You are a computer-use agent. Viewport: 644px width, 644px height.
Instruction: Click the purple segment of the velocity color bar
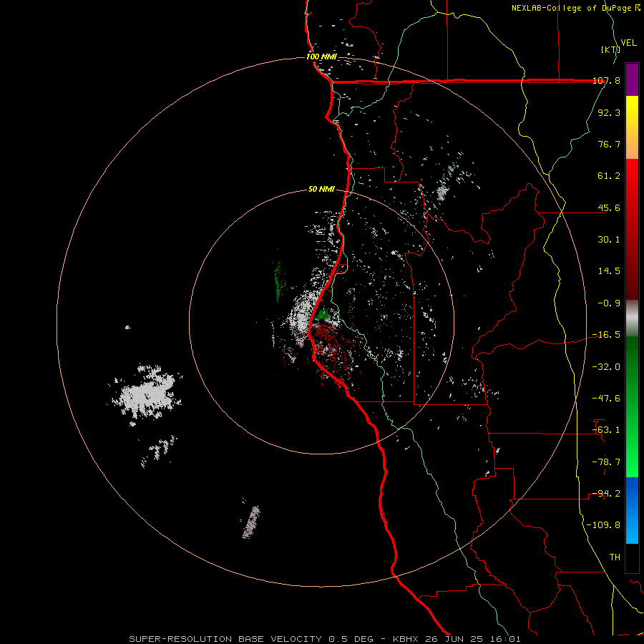pos(632,80)
